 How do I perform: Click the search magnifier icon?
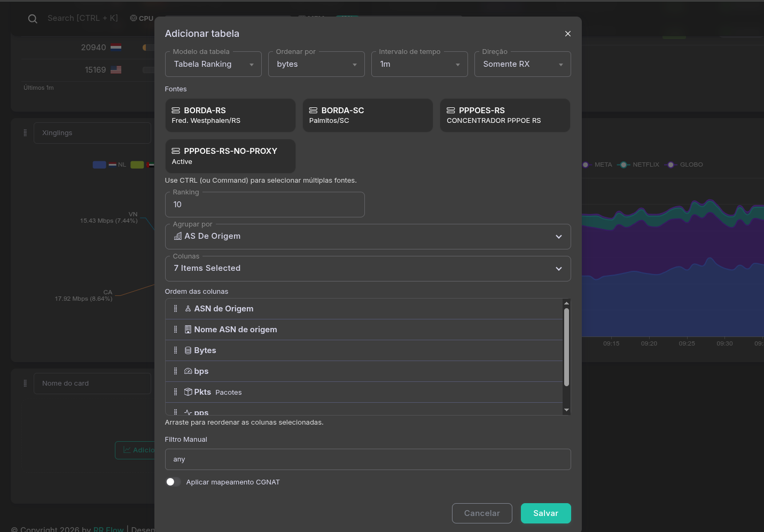[33, 19]
